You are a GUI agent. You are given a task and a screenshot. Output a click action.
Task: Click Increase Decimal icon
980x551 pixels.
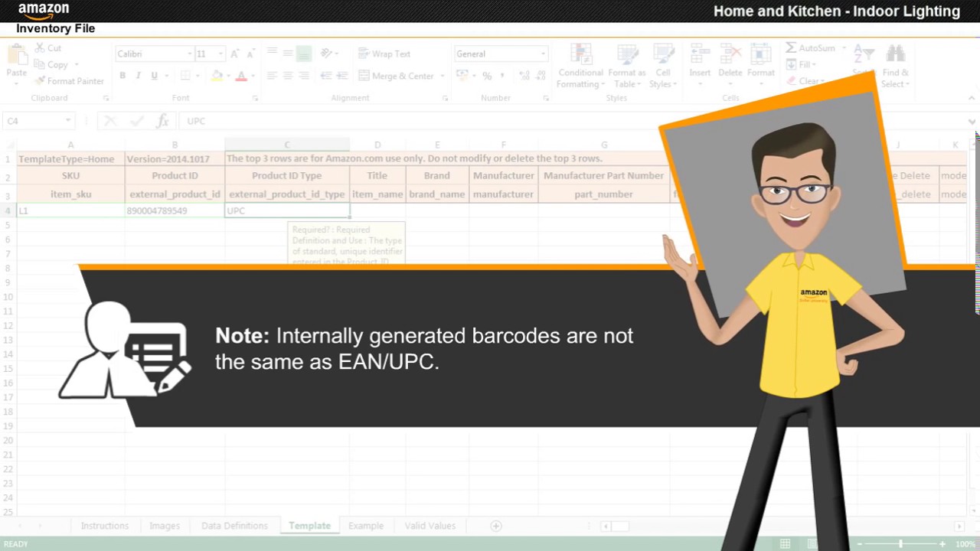524,76
